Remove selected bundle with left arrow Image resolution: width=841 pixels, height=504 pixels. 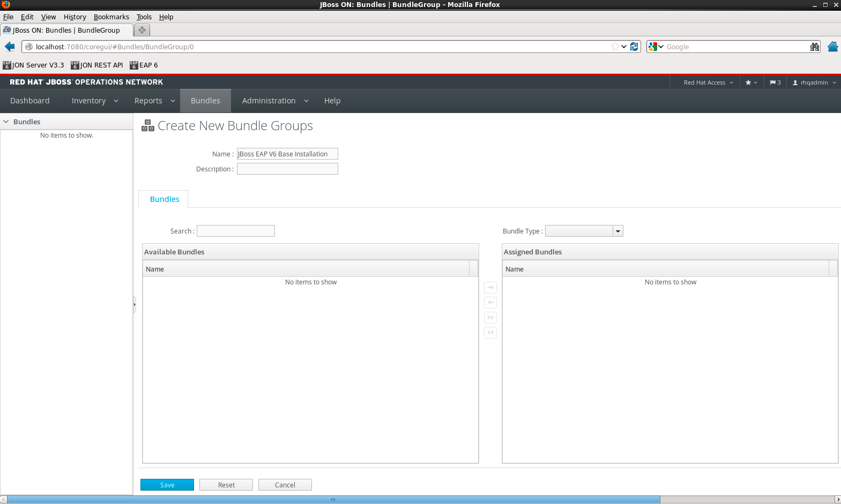[x=490, y=303]
